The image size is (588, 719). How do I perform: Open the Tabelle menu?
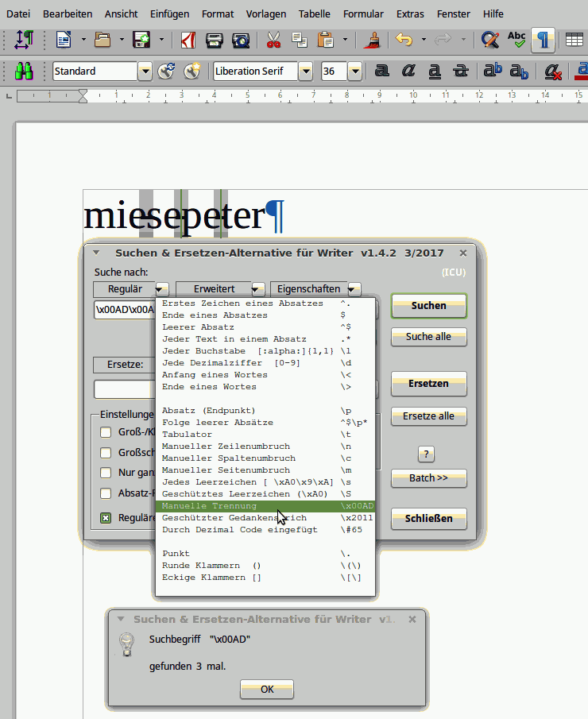click(x=315, y=14)
